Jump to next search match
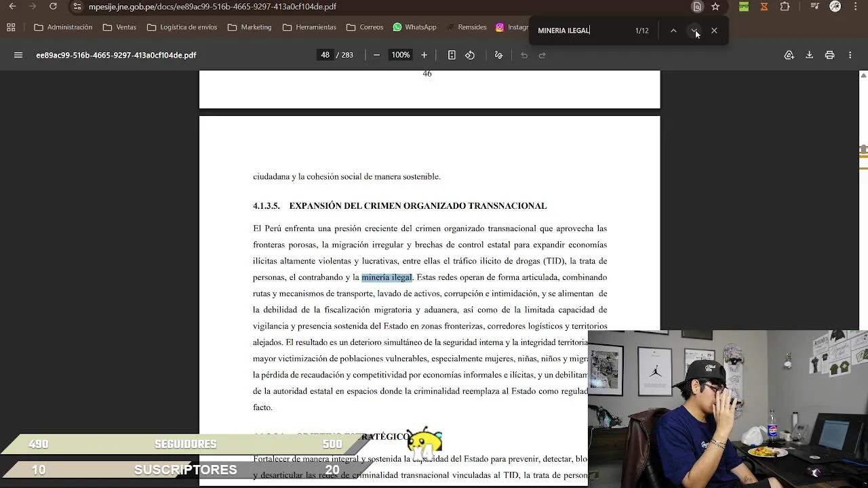This screenshot has height=488, width=868. [694, 30]
